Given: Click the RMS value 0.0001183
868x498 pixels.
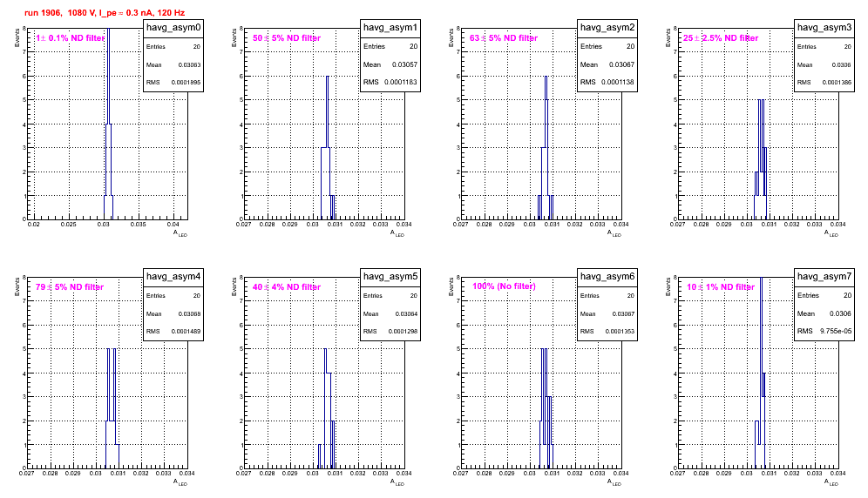Looking at the screenshot, I should pos(402,82).
